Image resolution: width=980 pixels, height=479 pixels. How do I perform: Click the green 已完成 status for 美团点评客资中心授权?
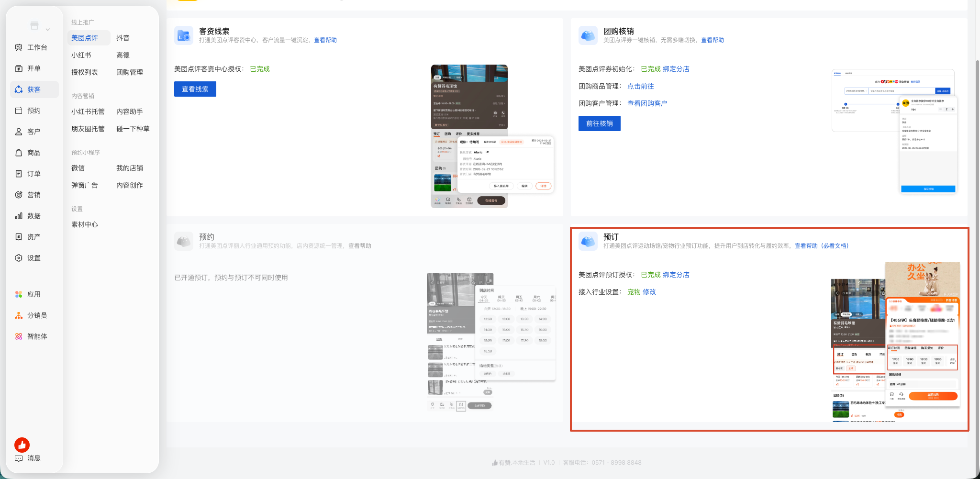(260, 69)
